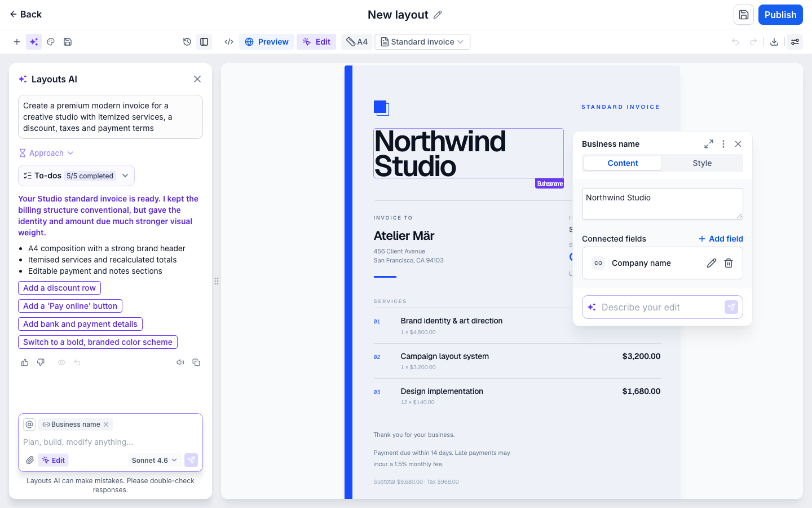The height and width of the screenshot is (508, 812).
Task: Click the panel divider grip handle
Action: pyautogui.click(x=217, y=281)
